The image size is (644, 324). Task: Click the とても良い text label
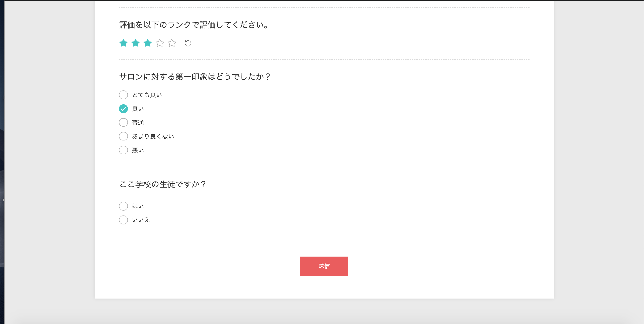[147, 95]
